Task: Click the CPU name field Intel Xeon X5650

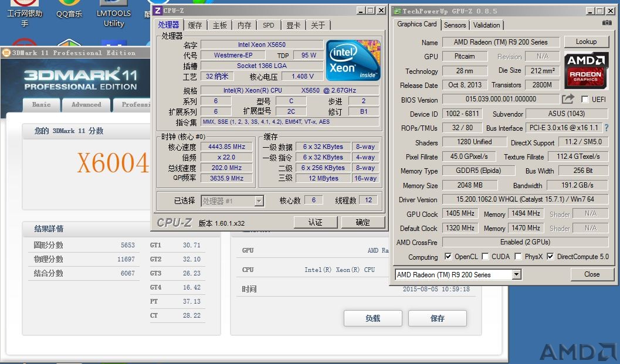Action: pyautogui.click(x=262, y=45)
